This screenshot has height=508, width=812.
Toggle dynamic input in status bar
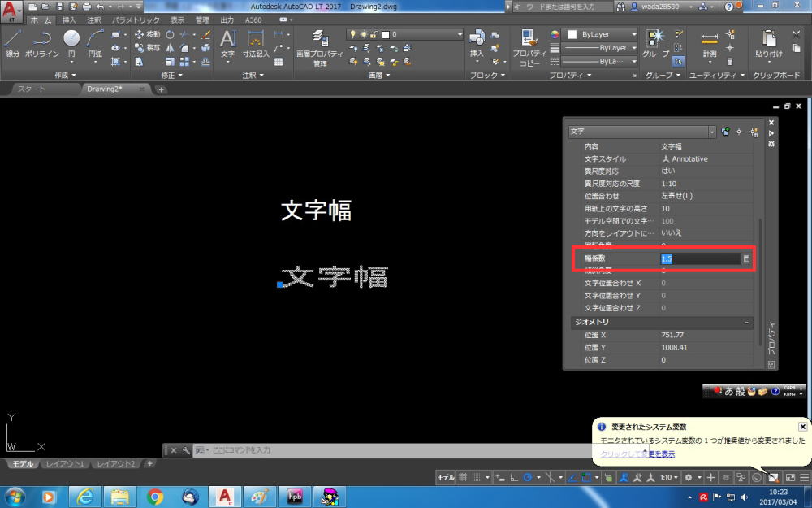click(499, 477)
